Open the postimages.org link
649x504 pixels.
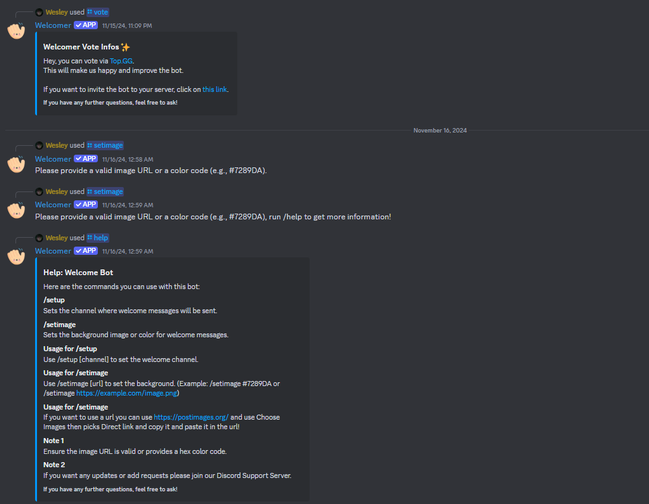click(x=191, y=417)
